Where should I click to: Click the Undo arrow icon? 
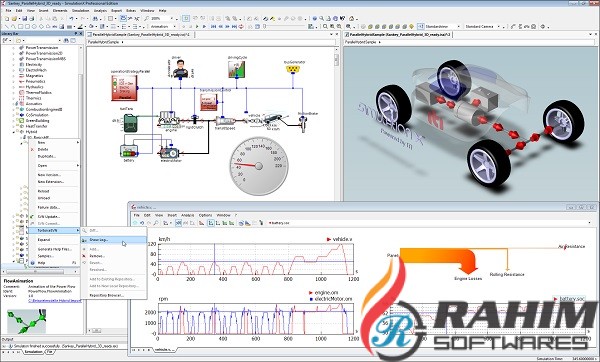coord(72,18)
